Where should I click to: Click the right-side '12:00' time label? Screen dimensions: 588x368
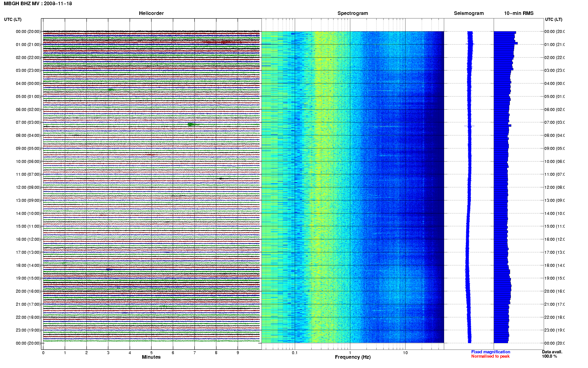[x=554, y=187]
